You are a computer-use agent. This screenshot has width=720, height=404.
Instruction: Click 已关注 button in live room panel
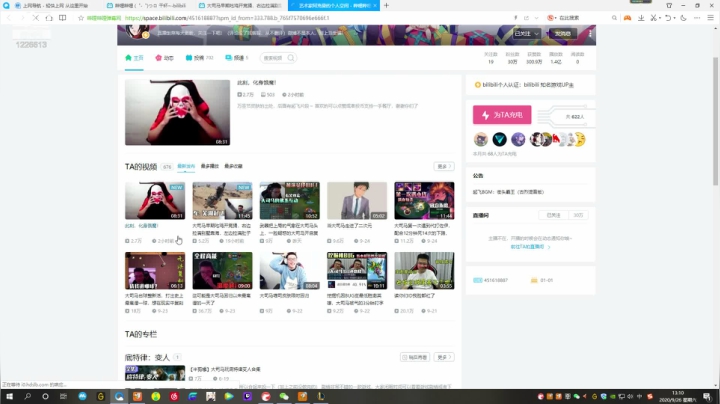tap(554, 215)
